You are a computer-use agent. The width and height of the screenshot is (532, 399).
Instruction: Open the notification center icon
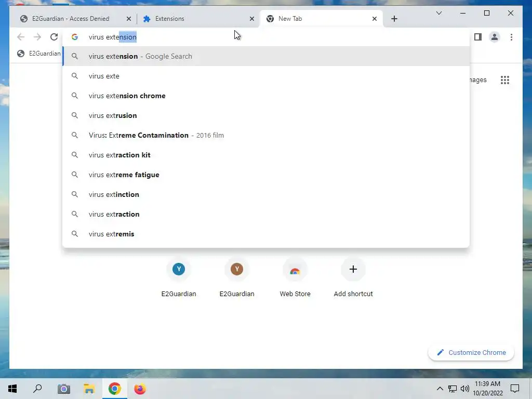515,389
